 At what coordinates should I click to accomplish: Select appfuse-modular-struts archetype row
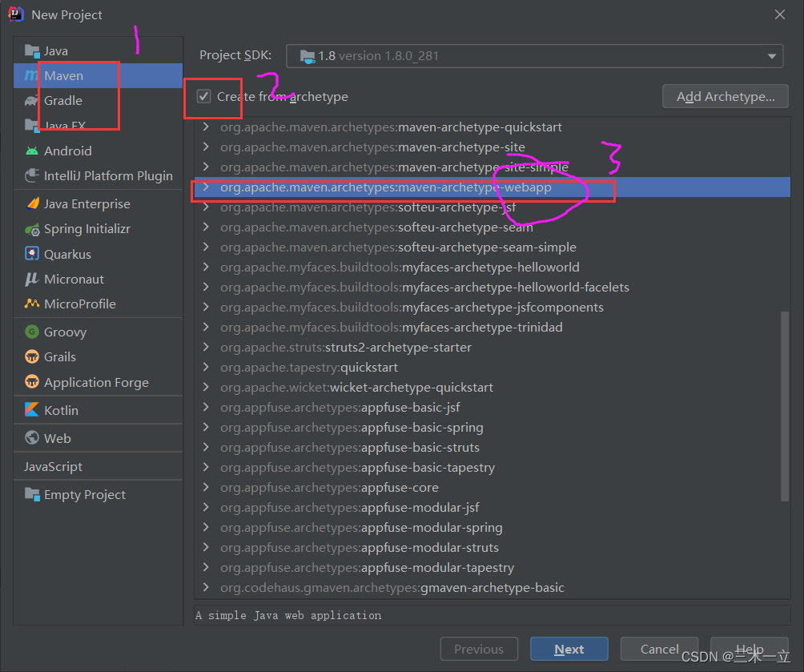492,547
